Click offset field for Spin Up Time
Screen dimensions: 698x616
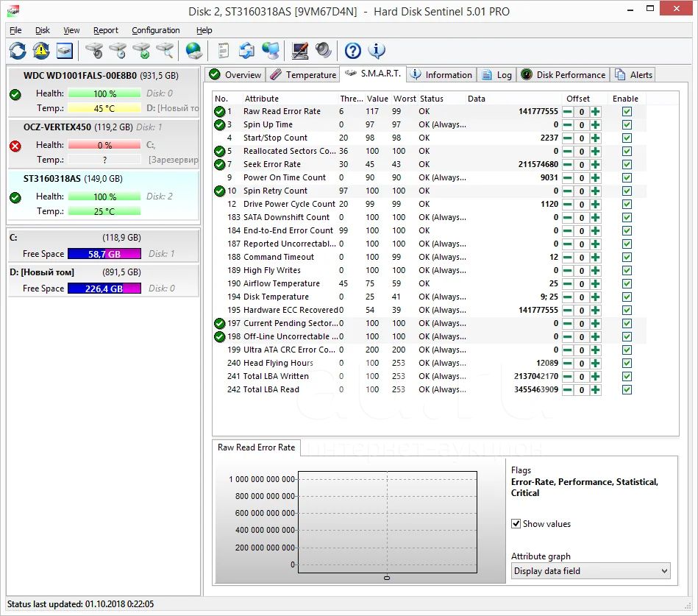tap(581, 125)
